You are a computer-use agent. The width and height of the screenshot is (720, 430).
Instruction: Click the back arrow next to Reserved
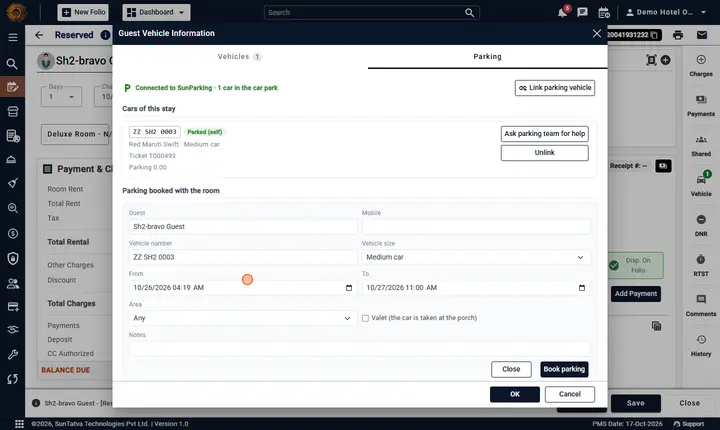39,35
